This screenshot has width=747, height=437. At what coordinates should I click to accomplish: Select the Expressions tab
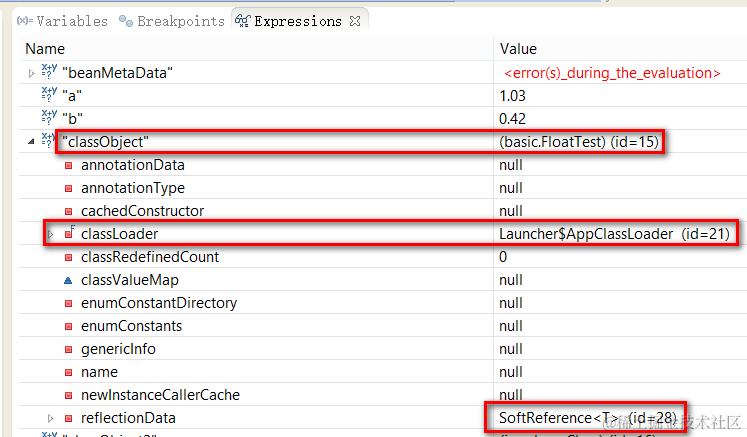click(298, 21)
